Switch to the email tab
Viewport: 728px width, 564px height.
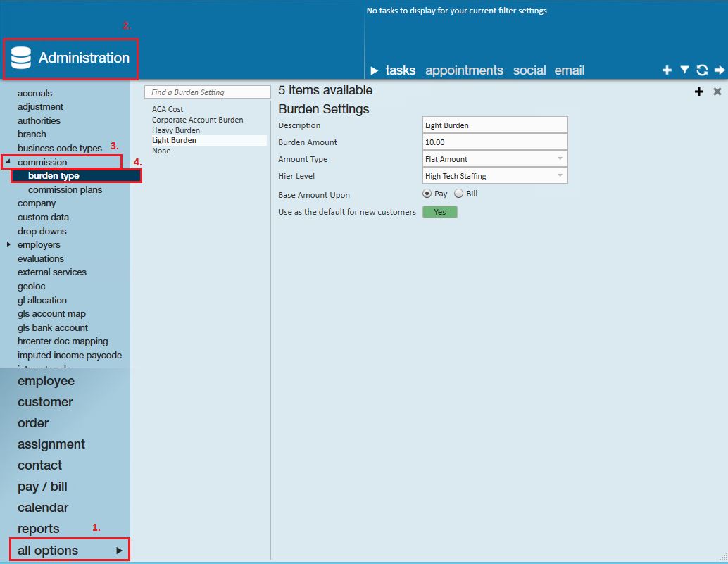pyautogui.click(x=569, y=70)
